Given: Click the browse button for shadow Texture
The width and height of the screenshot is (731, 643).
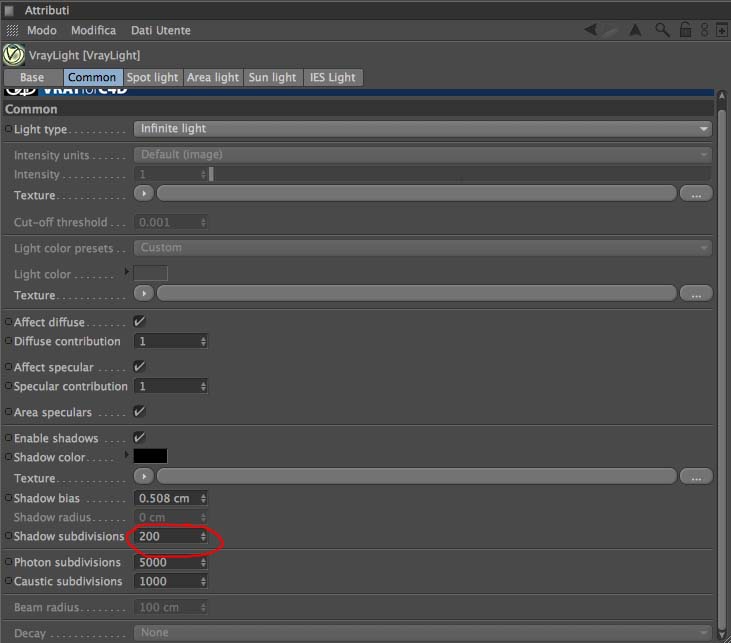Looking at the screenshot, I should 696,477.
